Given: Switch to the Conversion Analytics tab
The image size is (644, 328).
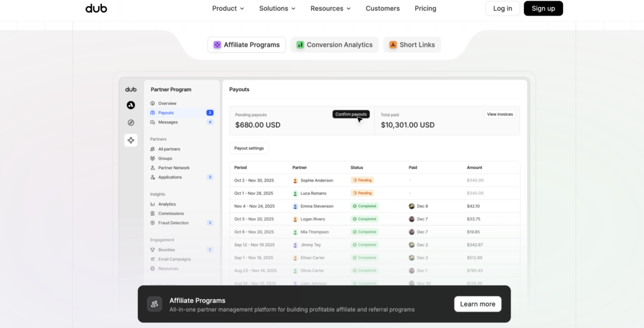Looking at the screenshot, I should tap(335, 45).
